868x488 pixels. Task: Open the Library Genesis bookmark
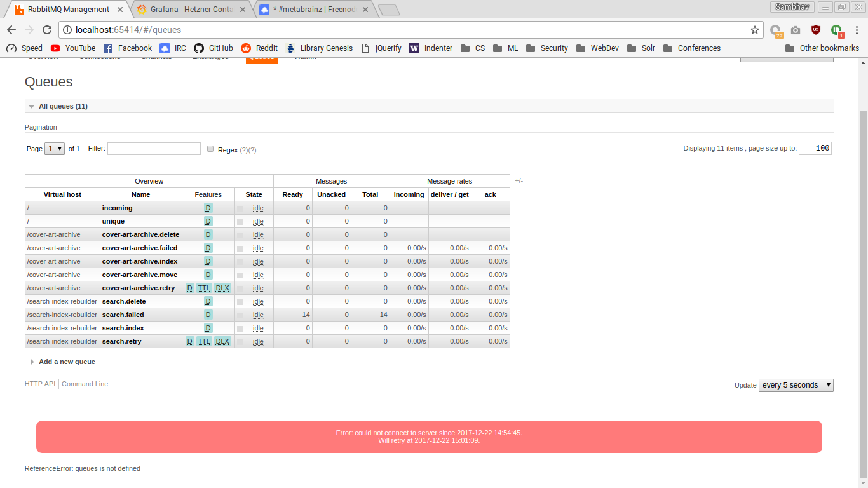pyautogui.click(x=320, y=48)
